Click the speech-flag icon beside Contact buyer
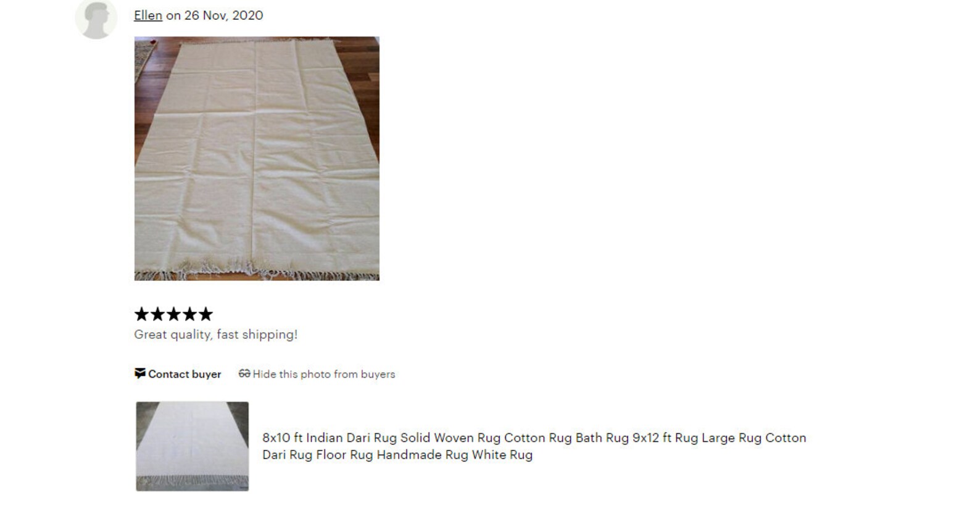980x524 pixels. pos(140,373)
